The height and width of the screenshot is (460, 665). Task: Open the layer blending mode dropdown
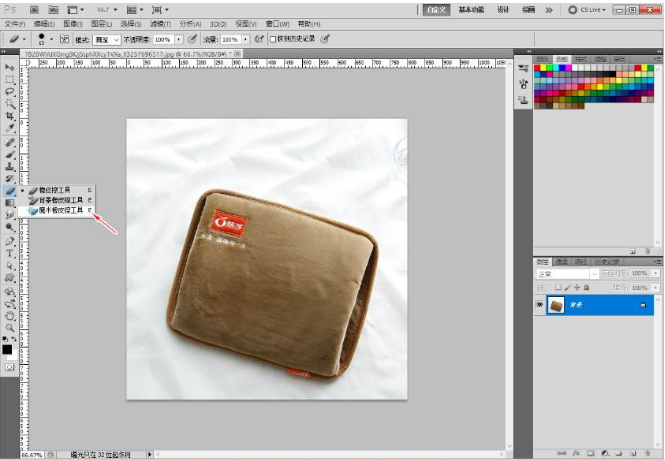point(567,274)
